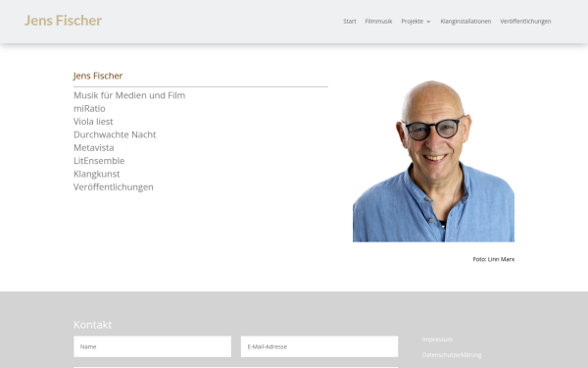The width and height of the screenshot is (588, 368).
Task: Open the miRatio link
Action: pos(89,109)
